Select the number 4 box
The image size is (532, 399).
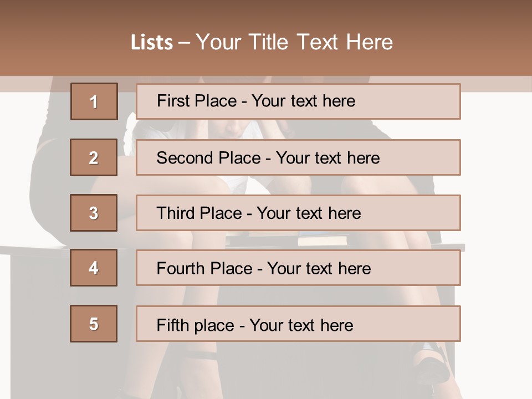tap(94, 268)
